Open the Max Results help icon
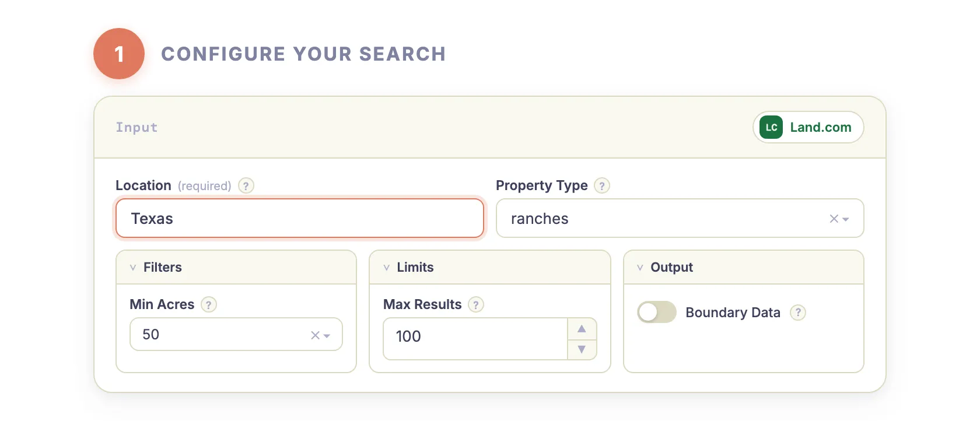This screenshot has height=421, width=980. tap(476, 304)
